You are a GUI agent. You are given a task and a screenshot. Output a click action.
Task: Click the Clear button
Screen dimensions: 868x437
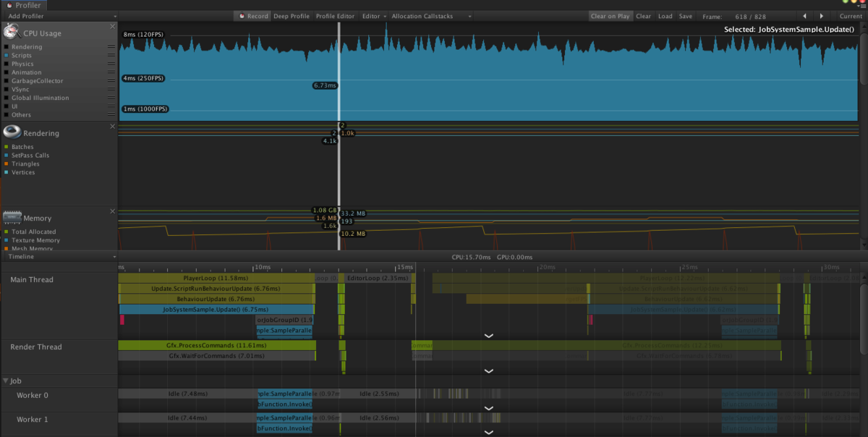643,16
